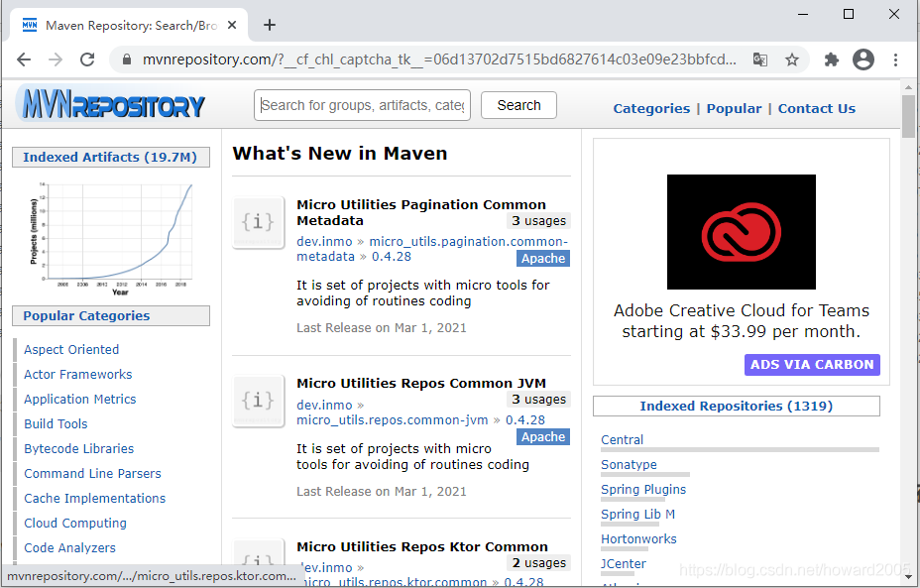Click the ADS VIA CARBON button
The image size is (920, 588).
coord(812,365)
